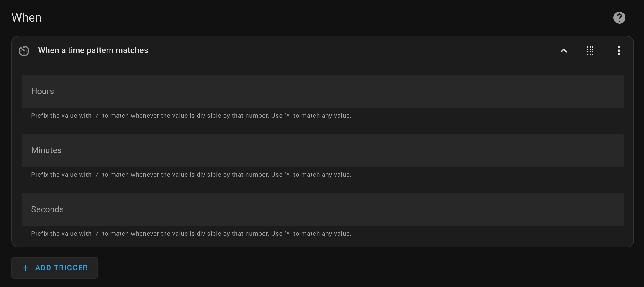Click the "Minutes" field label
The height and width of the screenshot is (287, 644).
point(46,150)
